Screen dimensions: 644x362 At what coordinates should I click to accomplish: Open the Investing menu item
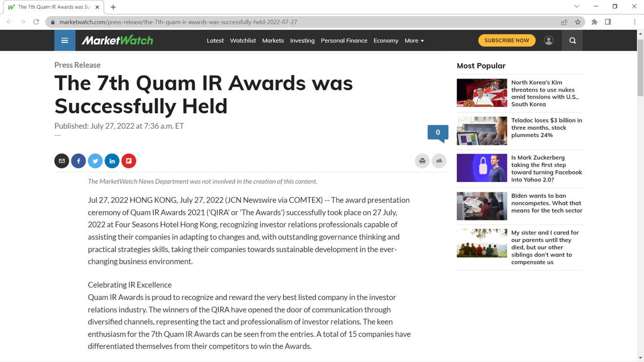tap(302, 40)
